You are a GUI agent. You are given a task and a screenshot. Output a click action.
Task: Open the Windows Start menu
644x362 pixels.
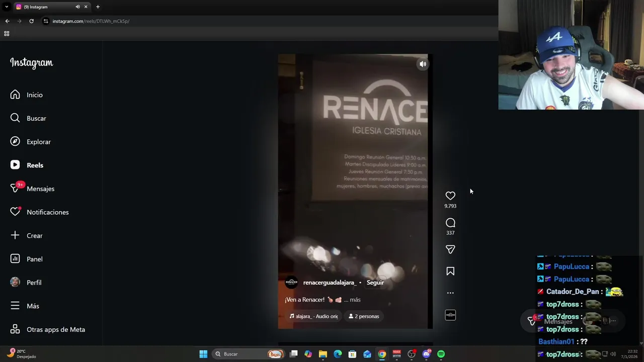pyautogui.click(x=203, y=354)
